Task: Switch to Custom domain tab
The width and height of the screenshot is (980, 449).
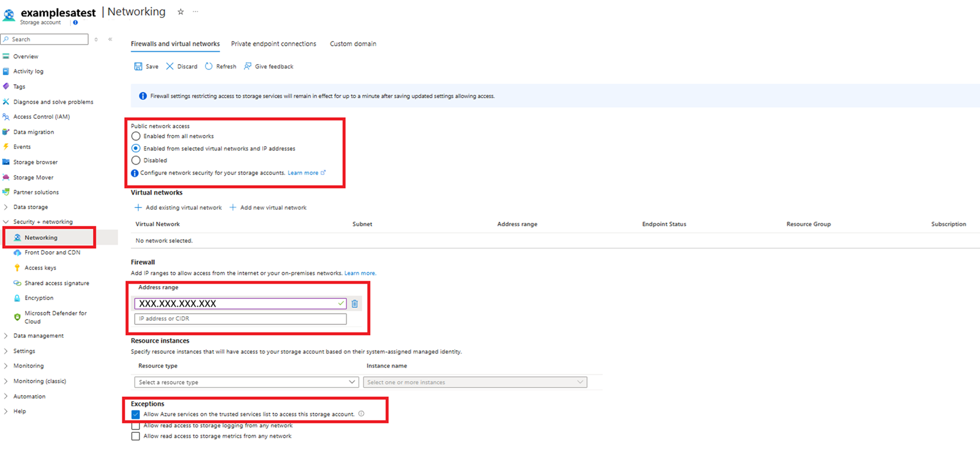Action: pyautogui.click(x=353, y=44)
